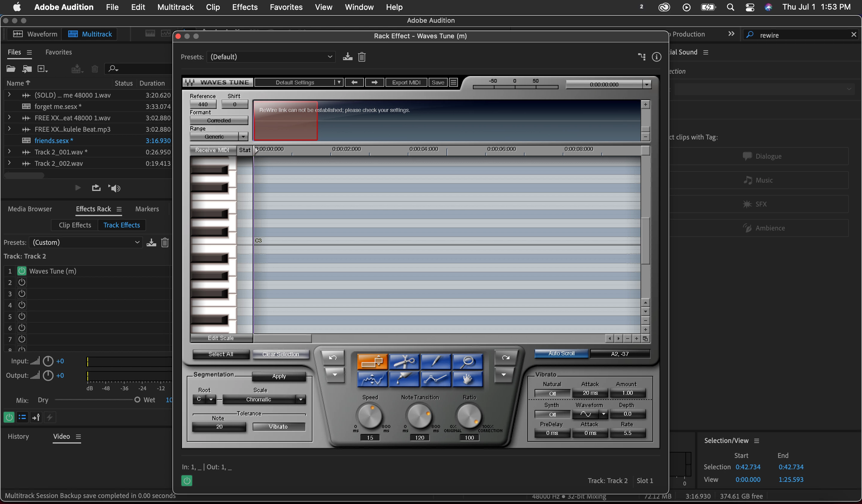The image size is (862, 504).
Task: Select the pencil draw tool
Action: [x=435, y=362]
